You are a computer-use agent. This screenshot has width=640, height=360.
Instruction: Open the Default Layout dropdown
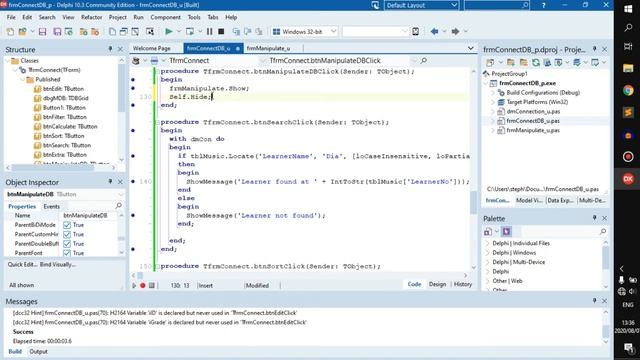coord(454,5)
